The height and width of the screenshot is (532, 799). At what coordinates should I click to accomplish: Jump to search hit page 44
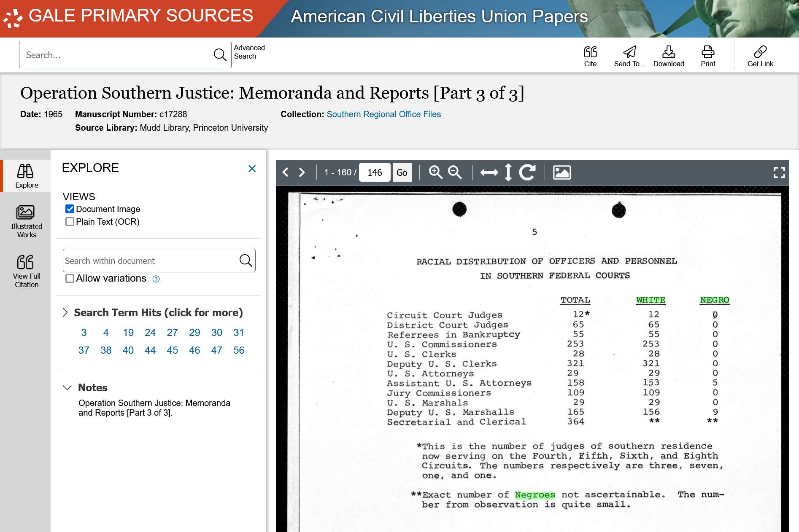[x=150, y=350]
